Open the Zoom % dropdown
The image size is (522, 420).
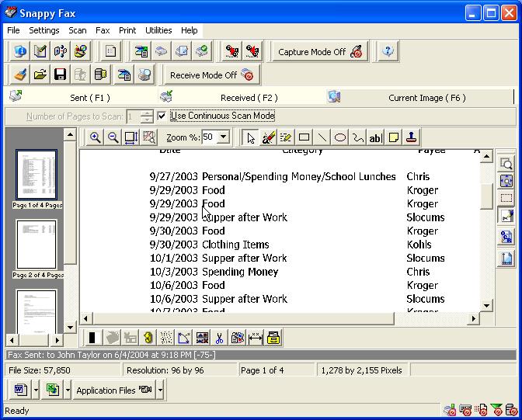tap(224, 137)
